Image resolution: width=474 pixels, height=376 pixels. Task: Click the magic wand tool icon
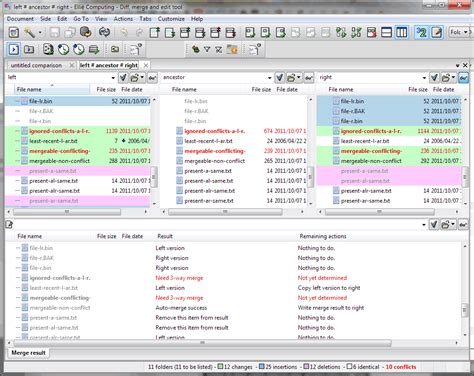click(x=29, y=32)
